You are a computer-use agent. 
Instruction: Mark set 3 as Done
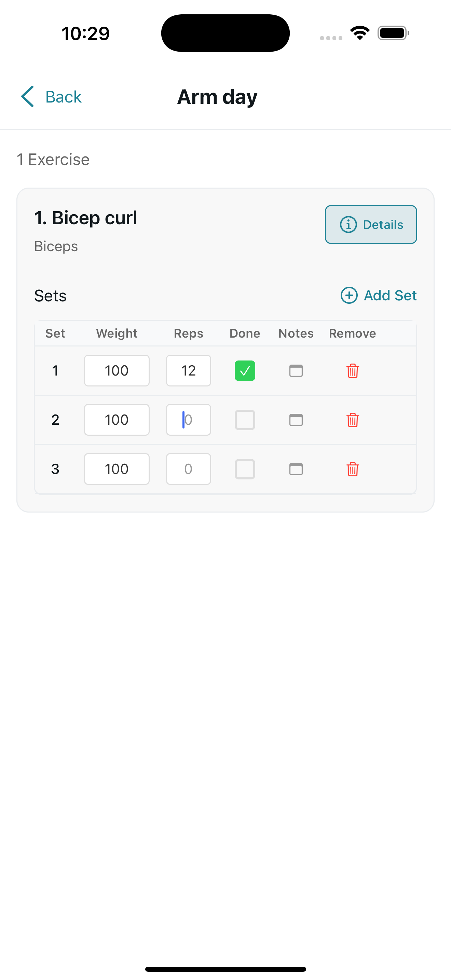coord(245,469)
